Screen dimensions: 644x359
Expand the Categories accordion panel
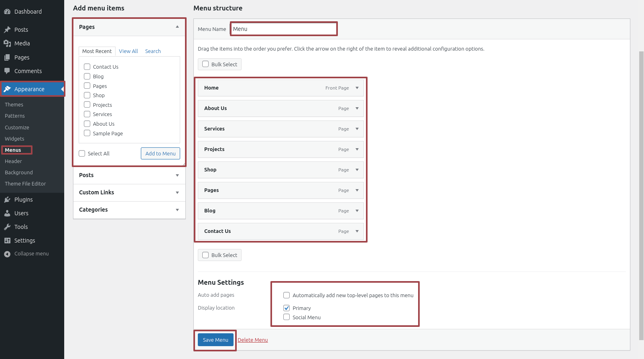point(177,210)
